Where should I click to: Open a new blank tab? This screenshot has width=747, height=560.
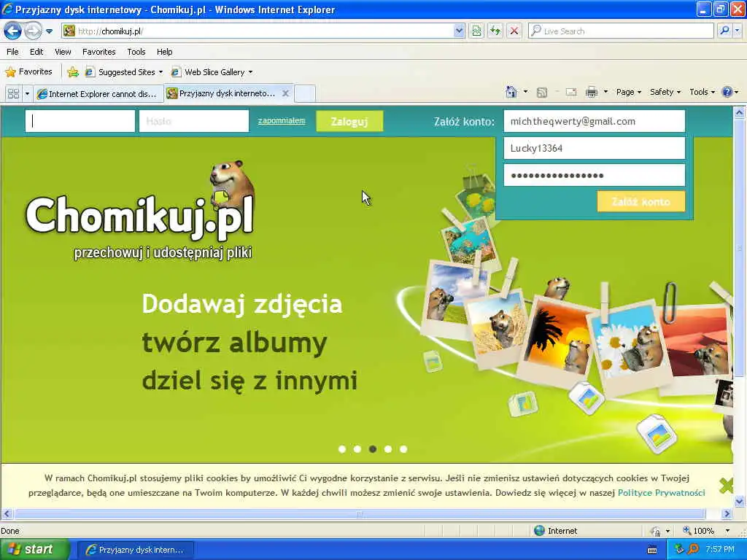[304, 94]
